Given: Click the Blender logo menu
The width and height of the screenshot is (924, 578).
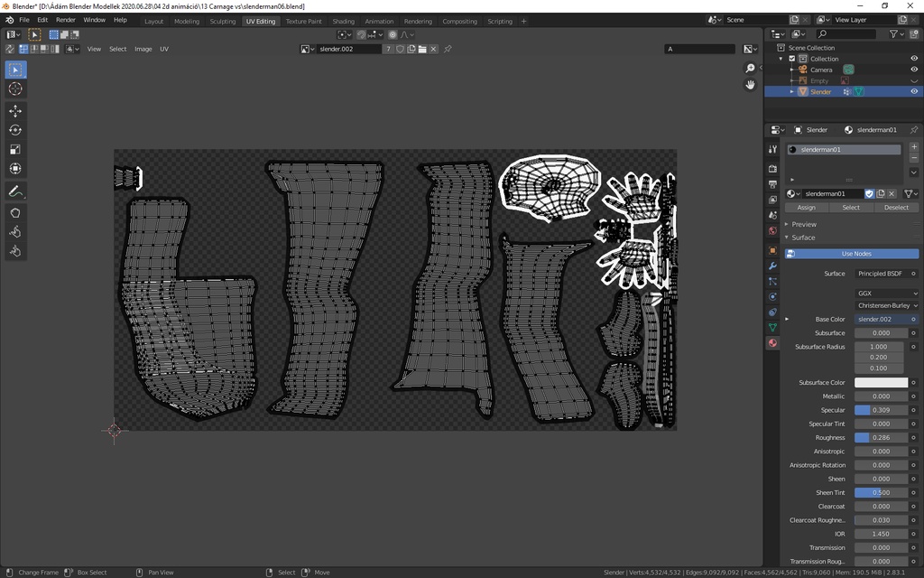Looking at the screenshot, I should click(9, 20).
